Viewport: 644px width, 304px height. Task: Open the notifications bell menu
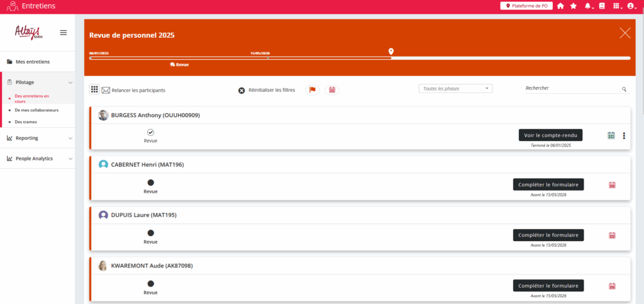(x=588, y=6)
